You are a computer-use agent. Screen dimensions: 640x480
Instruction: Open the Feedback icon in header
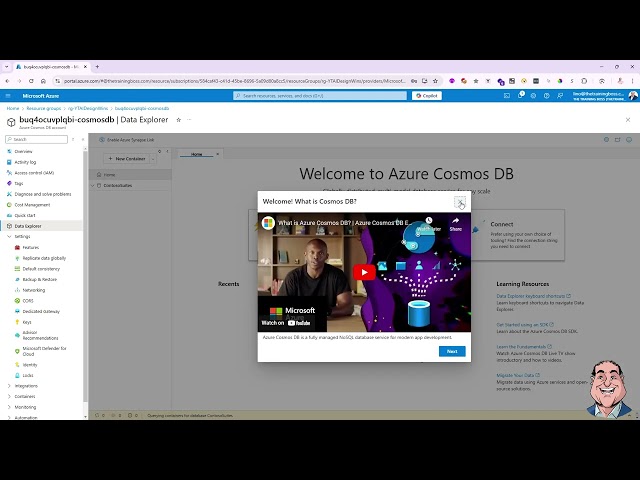[x=560, y=96]
